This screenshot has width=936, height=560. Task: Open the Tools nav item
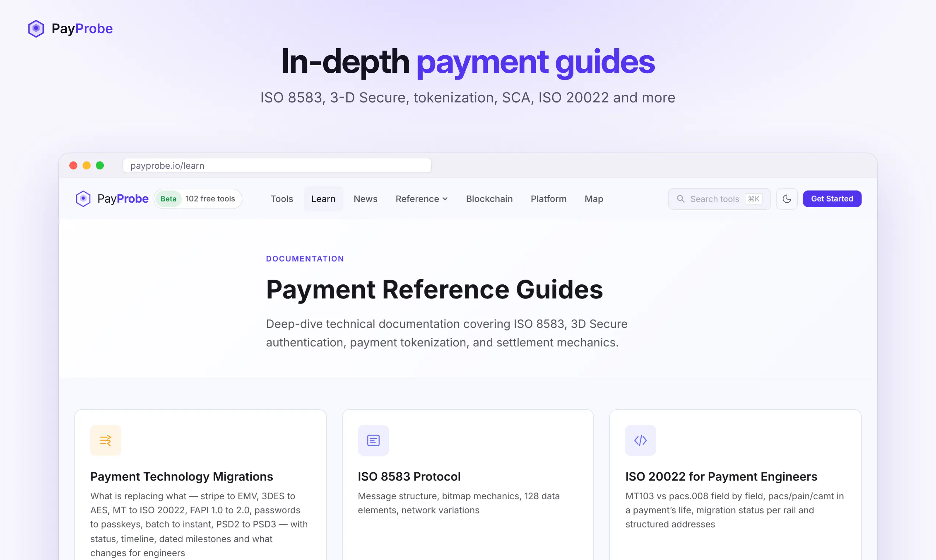point(282,199)
